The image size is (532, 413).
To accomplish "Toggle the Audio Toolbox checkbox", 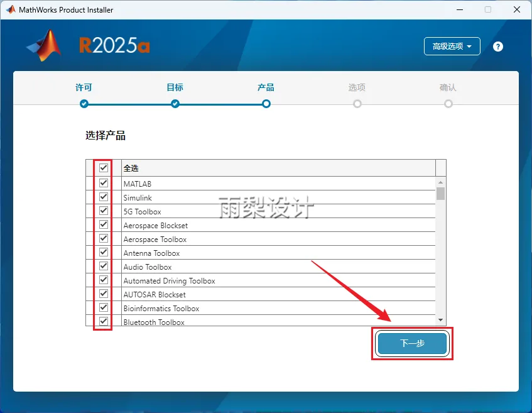I will coord(104,266).
